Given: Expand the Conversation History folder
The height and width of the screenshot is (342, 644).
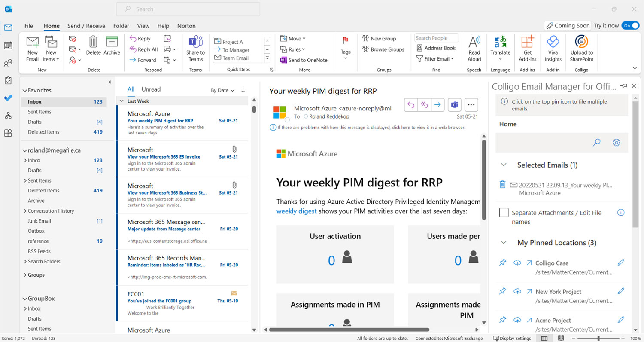Looking at the screenshot, I should pyautogui.click(x=25, y=211).
